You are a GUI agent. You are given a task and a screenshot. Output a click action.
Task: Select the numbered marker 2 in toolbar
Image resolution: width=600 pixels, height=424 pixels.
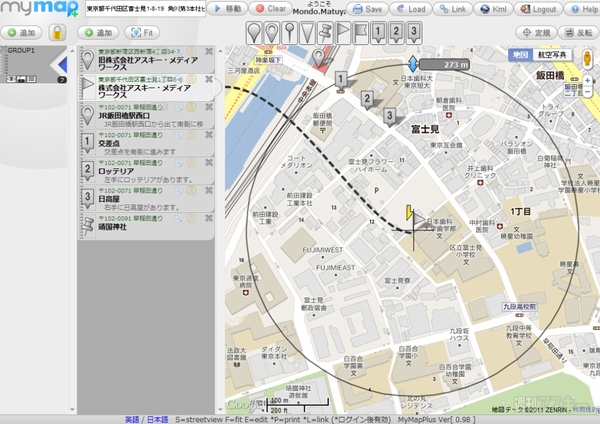(x=396, y=33)
